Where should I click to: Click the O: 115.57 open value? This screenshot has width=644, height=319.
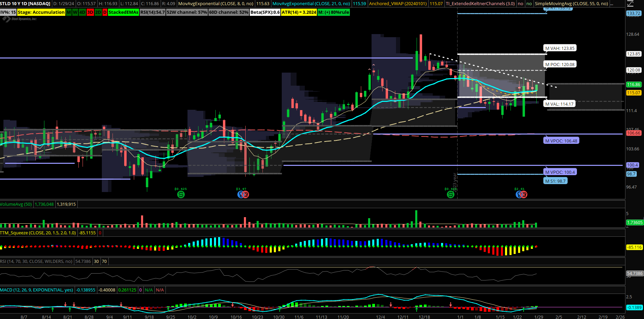[86, 3]
